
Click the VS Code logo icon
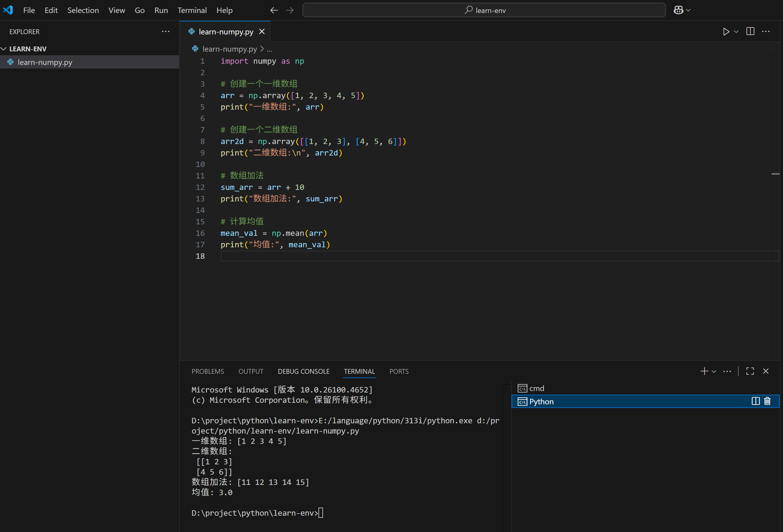click(8, 10)
